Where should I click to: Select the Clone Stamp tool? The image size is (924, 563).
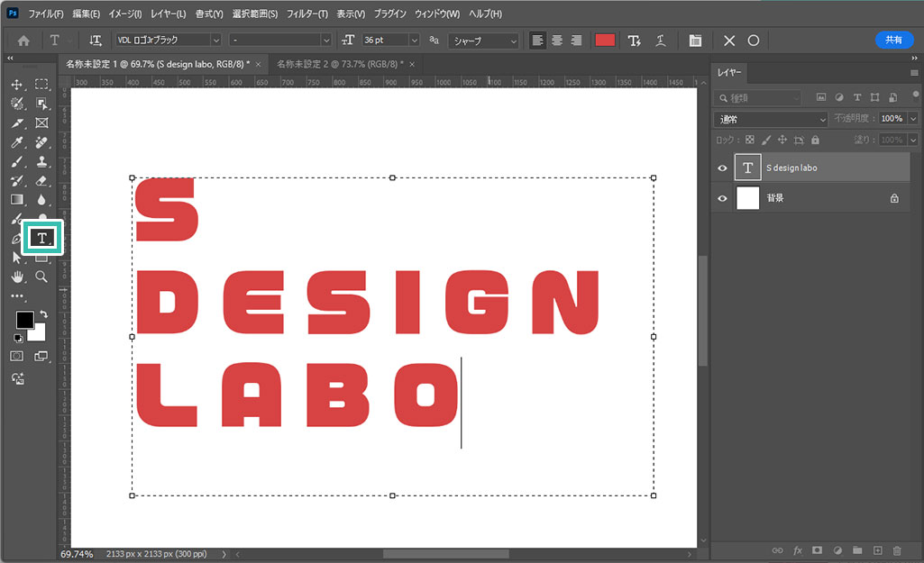point(41,161)
